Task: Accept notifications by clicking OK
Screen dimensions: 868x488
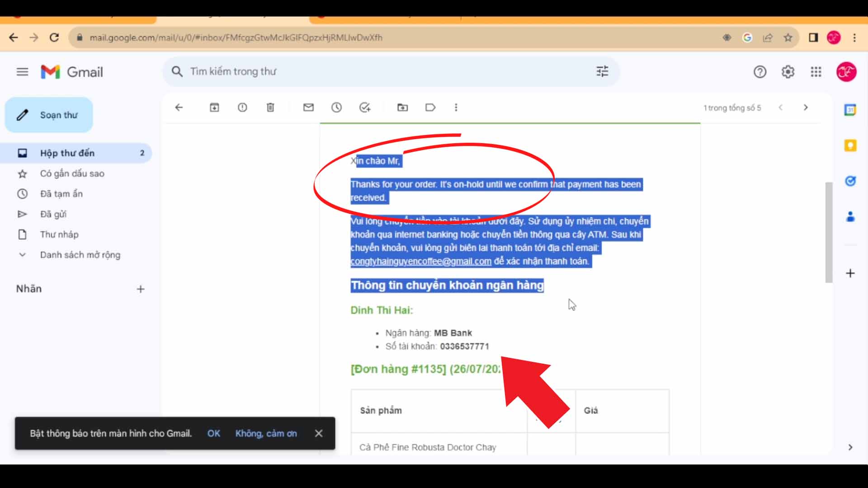Action: coord(213,433)
